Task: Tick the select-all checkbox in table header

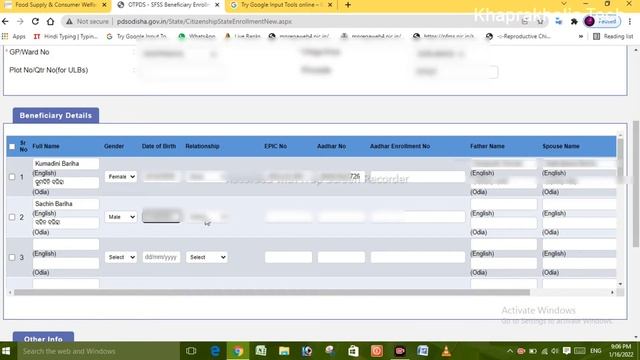Action: (12, 146)
